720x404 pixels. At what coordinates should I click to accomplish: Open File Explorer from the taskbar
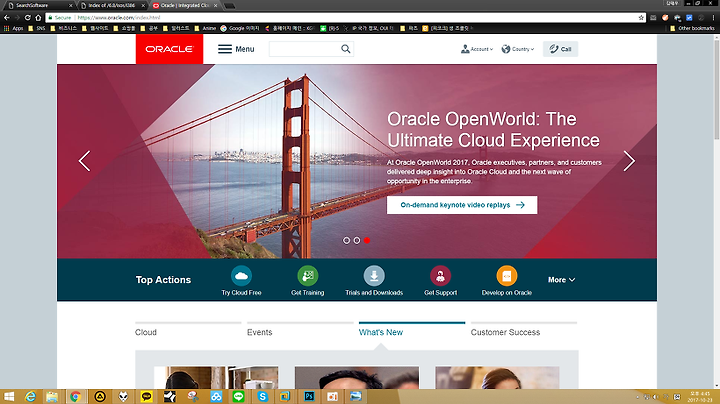point(52,396)
